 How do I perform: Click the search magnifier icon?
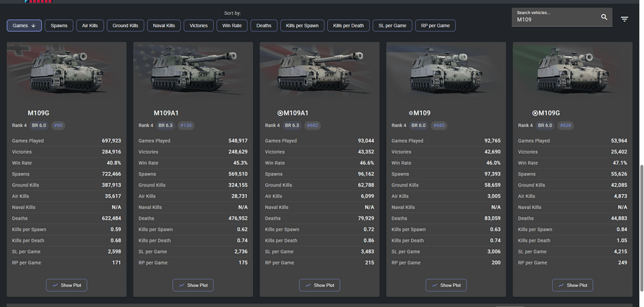point(604,17)
